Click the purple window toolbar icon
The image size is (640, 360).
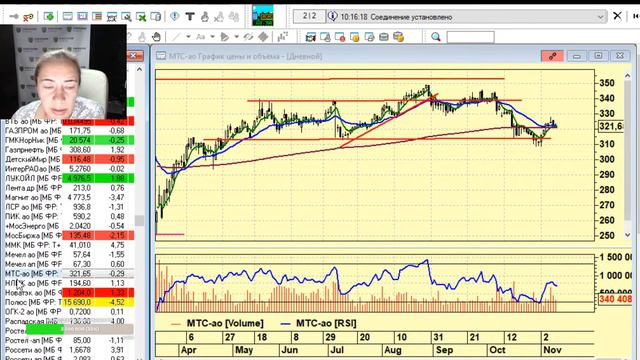(x=82, y=17)
